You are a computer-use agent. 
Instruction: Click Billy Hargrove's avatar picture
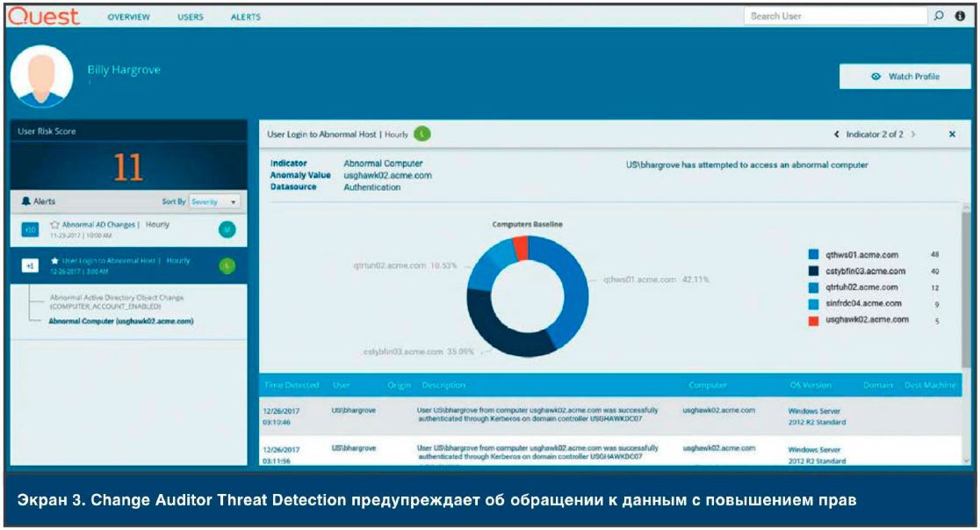click(42, 76)
